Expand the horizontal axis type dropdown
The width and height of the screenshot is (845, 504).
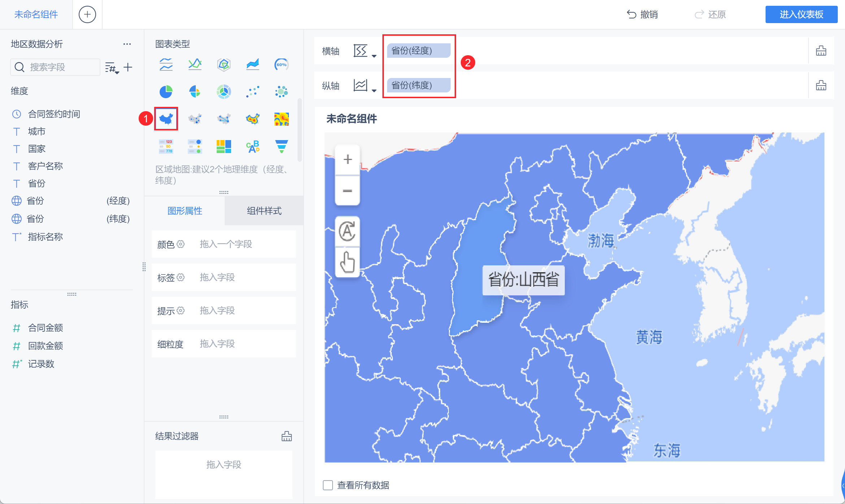click(365, 51)
